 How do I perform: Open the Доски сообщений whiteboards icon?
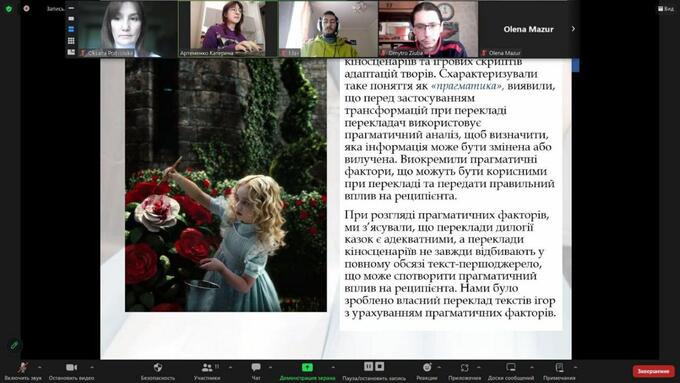tap(511, 367)
